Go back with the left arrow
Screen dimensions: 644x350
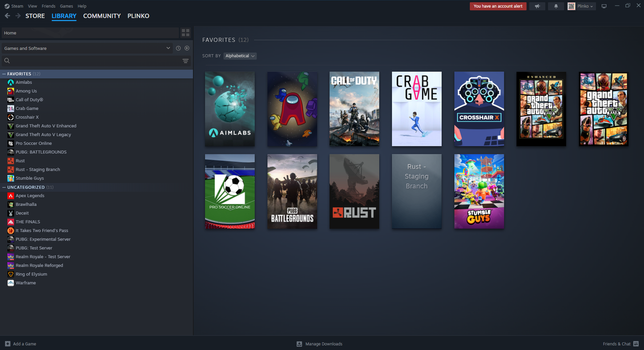click(7, 16)
